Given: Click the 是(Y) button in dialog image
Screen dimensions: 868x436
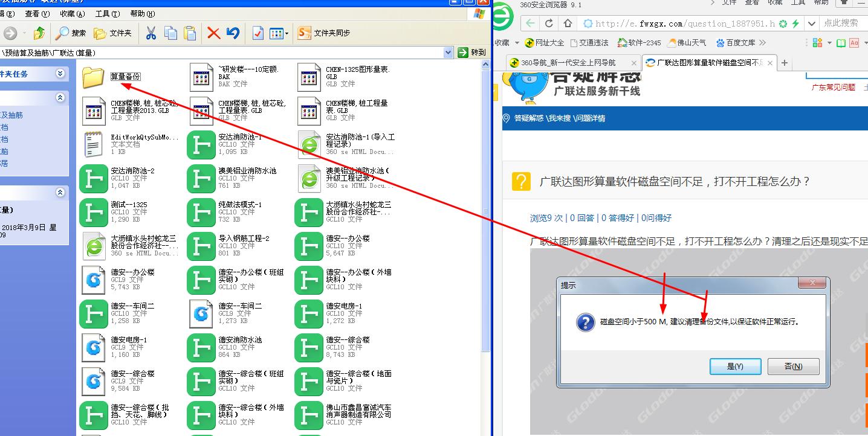Looking at the screenshot, I should pyautogui.click(x=735, y=367).
